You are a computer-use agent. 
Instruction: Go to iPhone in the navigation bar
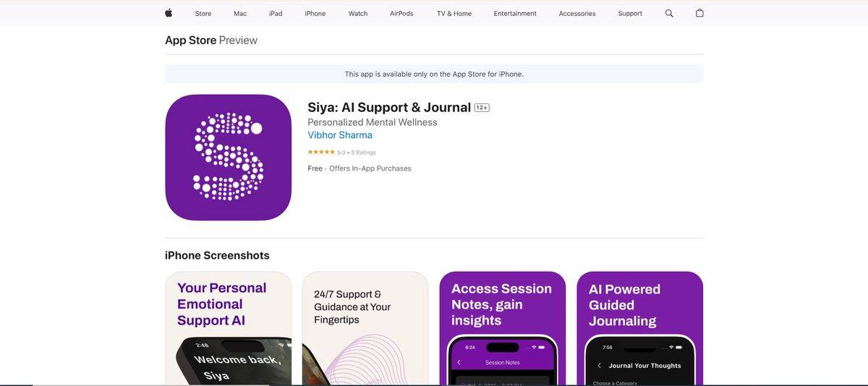pos(315,14)
